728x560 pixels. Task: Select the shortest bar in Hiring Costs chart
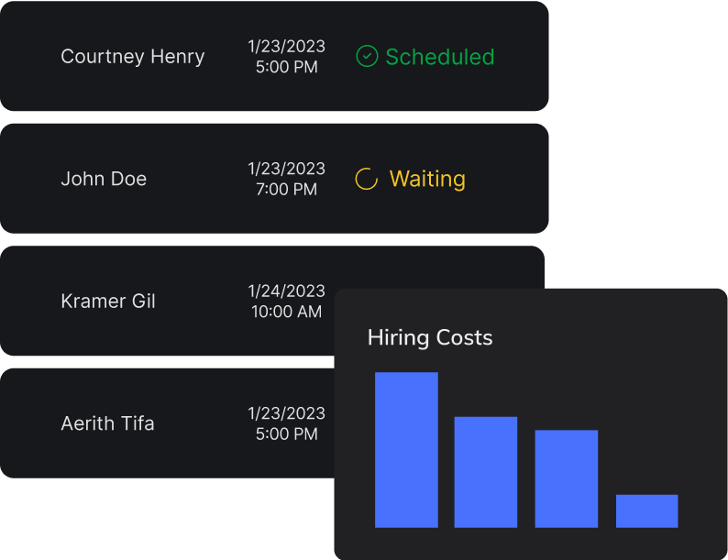pyautogui.click(x=646, y=511)
